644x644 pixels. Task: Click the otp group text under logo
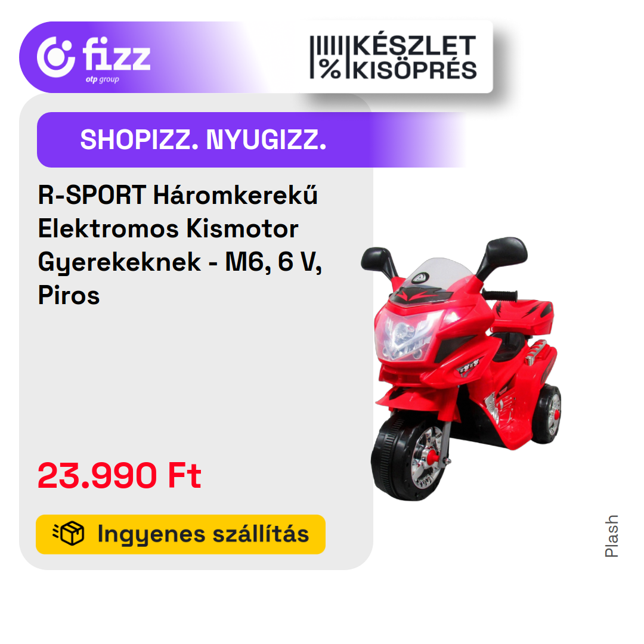[x=103, y=80]
